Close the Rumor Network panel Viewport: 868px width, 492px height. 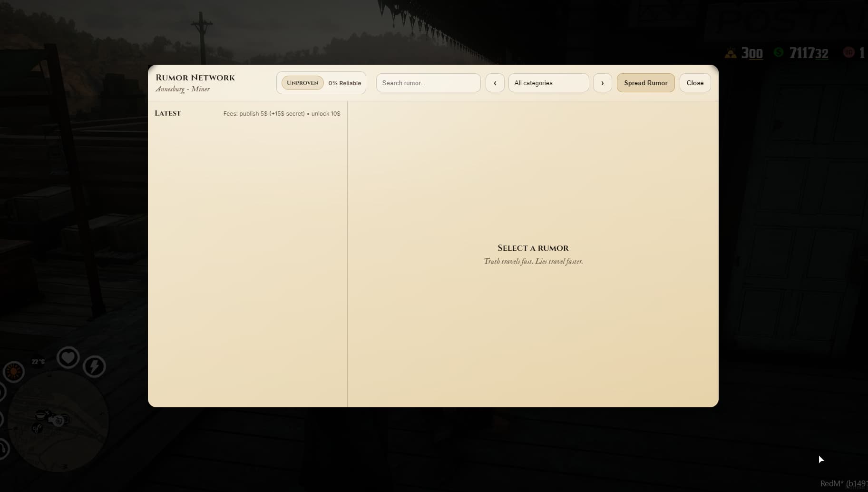[695, 83]
